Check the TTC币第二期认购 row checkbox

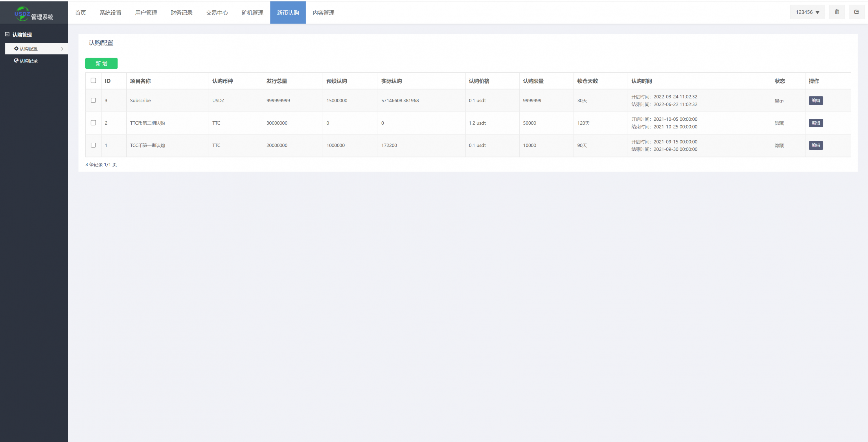(x=93, y=123)
